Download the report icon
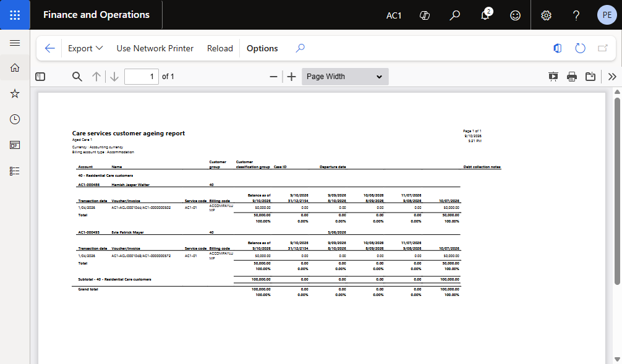622x364 pixels. 590,77
